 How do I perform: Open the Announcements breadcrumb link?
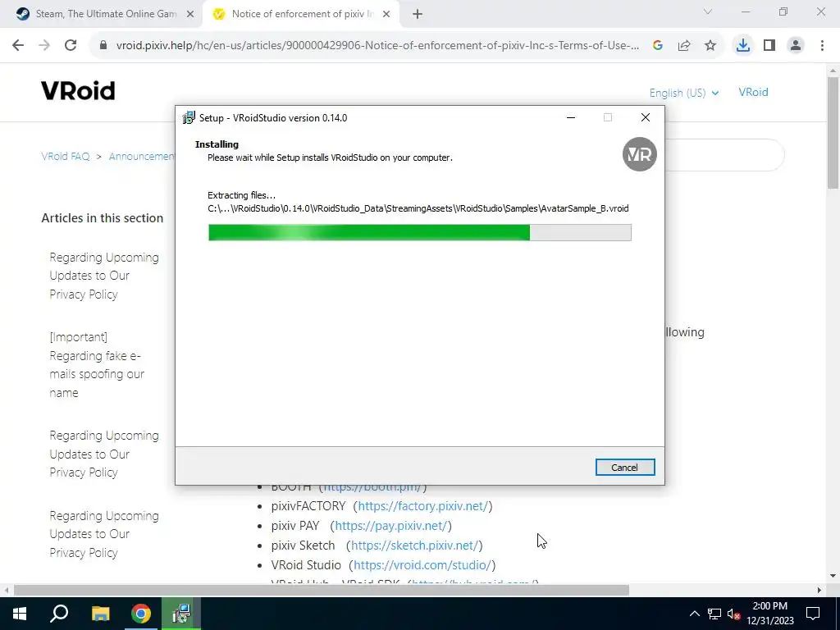click(141, 157)
